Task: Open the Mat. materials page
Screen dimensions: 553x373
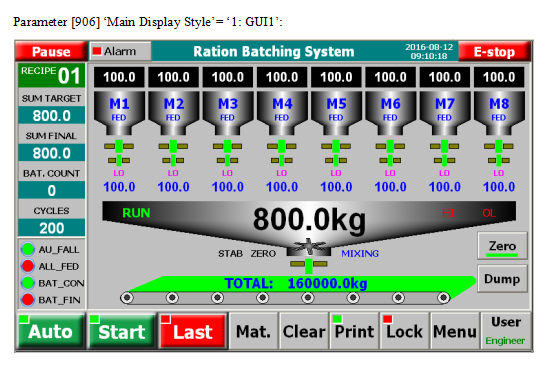Action: pyautogui.click(x=253, y=331)
